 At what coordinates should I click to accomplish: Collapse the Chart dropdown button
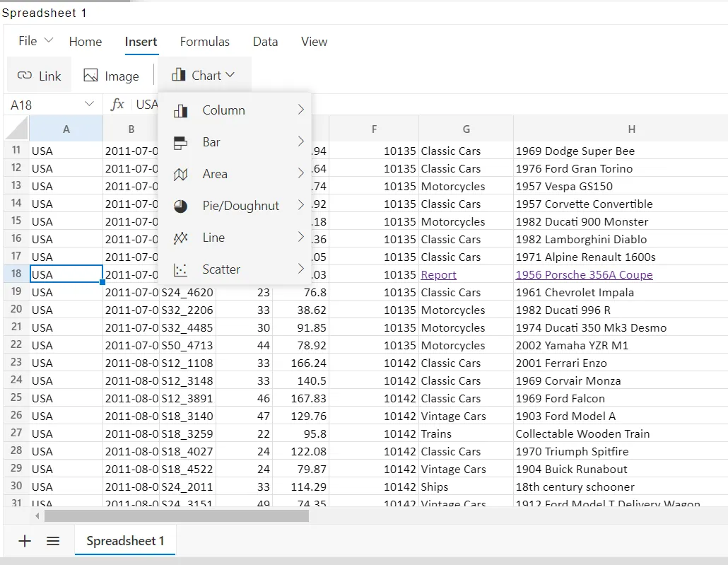pos(204,75)
